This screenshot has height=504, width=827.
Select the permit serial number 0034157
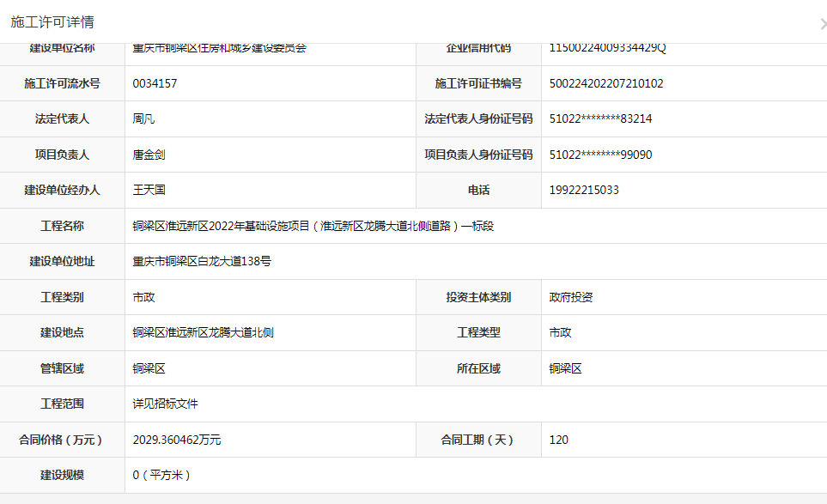pyautogui.click(x=155, y=83)
